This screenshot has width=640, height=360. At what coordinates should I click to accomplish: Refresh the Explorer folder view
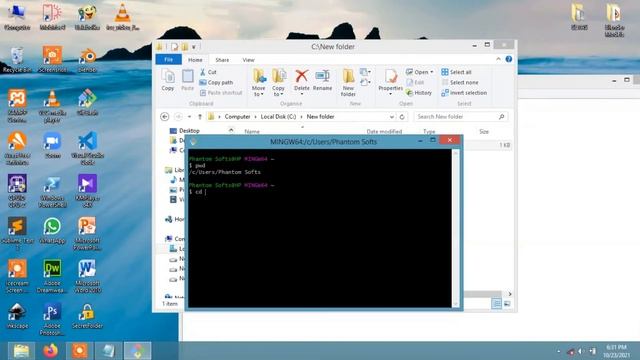(x=402, y=117)
